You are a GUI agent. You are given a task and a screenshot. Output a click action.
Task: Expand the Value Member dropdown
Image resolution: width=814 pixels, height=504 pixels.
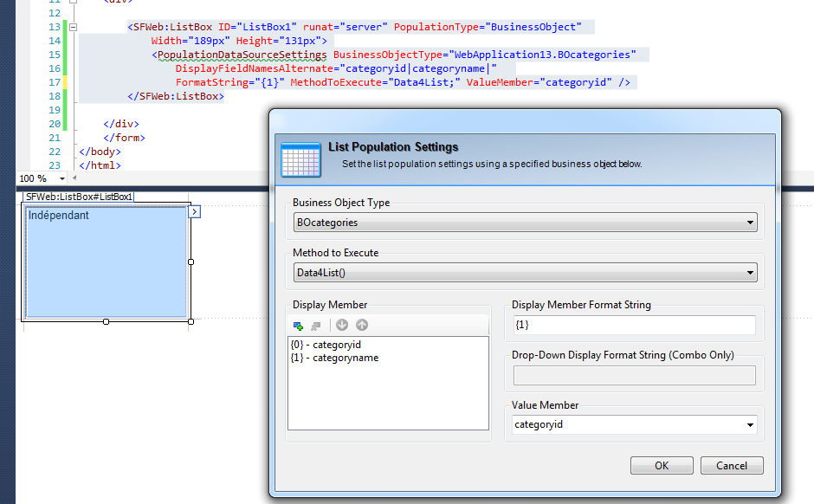click(750, 425)
